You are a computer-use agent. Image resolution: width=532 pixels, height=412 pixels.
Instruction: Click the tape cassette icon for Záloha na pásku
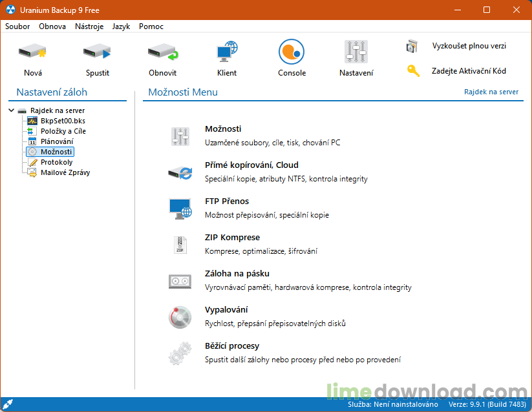180,281
